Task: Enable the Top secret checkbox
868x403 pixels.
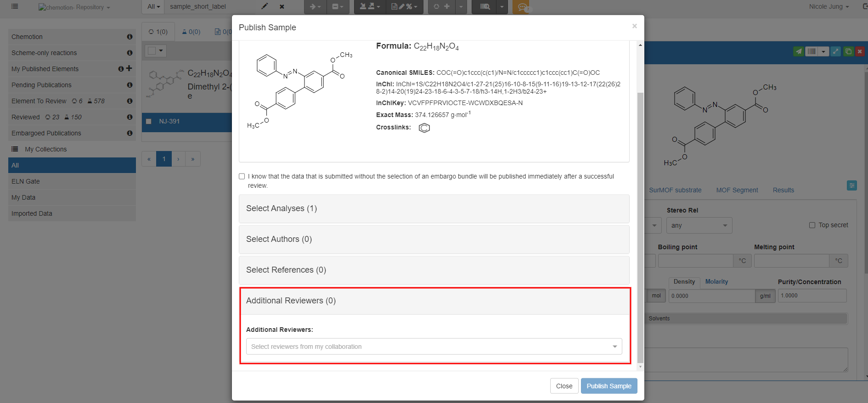Action: (812, 225)
